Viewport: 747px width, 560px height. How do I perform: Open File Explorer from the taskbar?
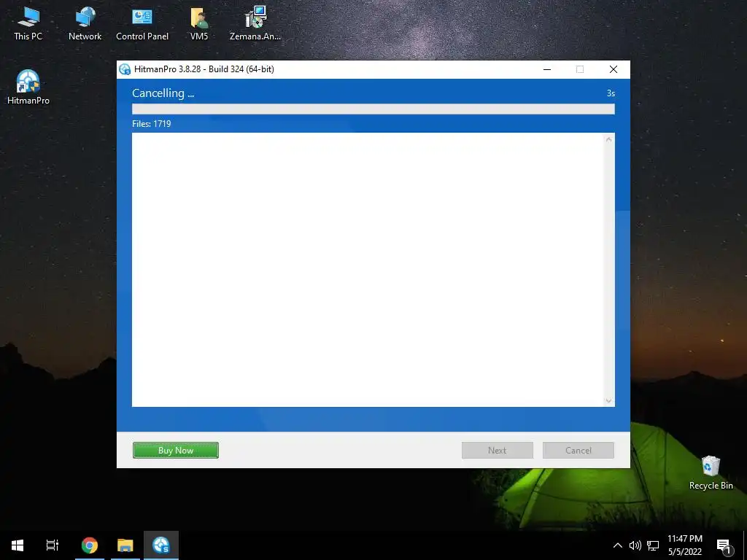125,545
